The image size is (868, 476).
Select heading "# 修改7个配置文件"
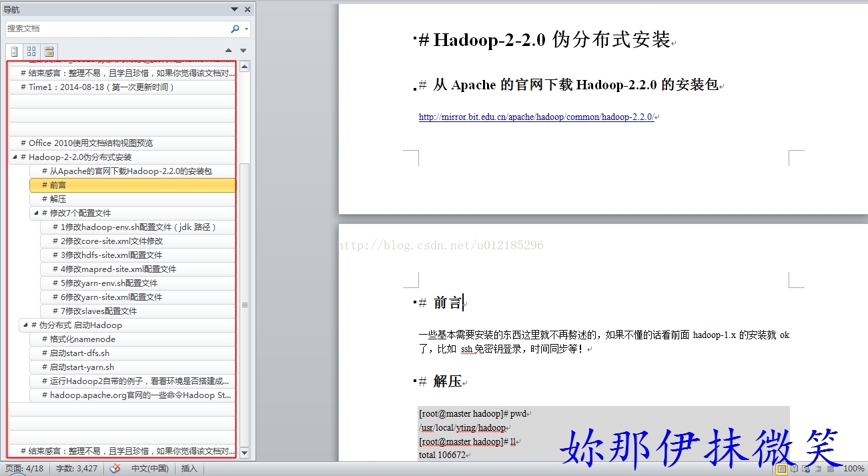point(133,213)
